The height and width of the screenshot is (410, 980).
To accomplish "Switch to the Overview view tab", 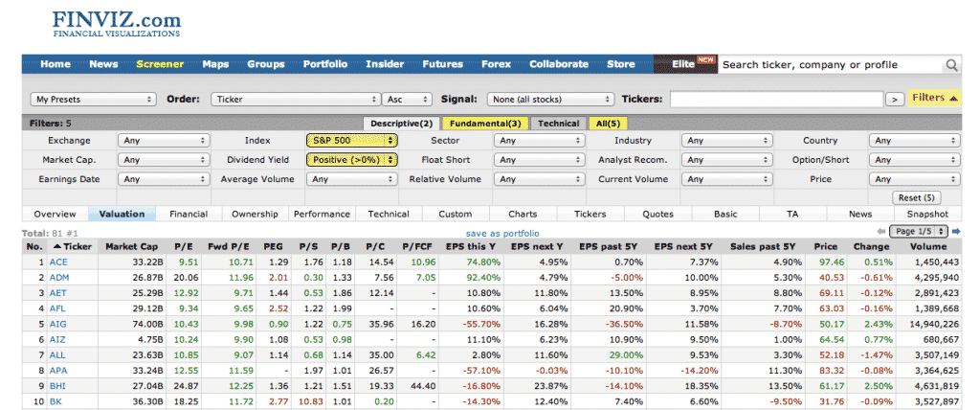I will 55,214.
